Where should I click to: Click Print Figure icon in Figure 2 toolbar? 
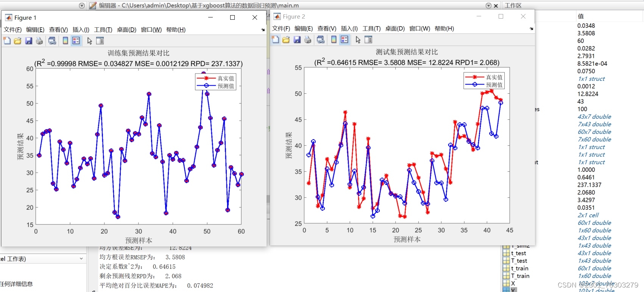pyautogui.click(x=307, y=39)
